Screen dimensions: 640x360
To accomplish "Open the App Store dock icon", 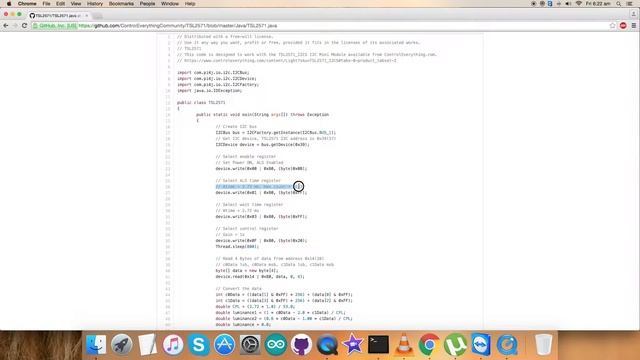I will click(224, 344).
